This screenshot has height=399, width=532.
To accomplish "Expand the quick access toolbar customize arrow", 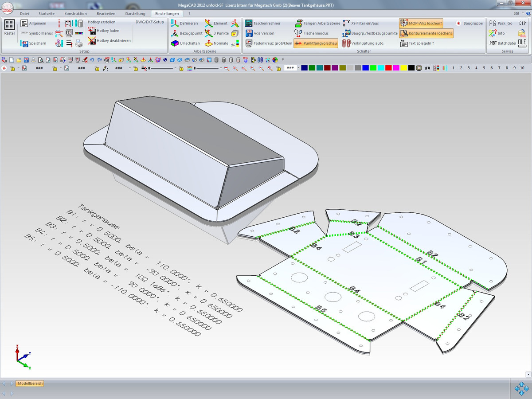I will pyautogui.click(x=282, y=60).
